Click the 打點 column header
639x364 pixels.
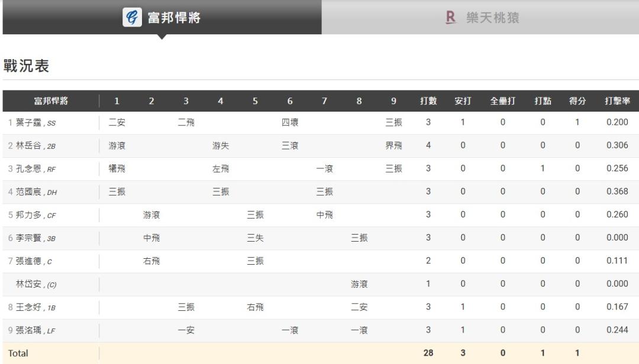tap(543, 101)
